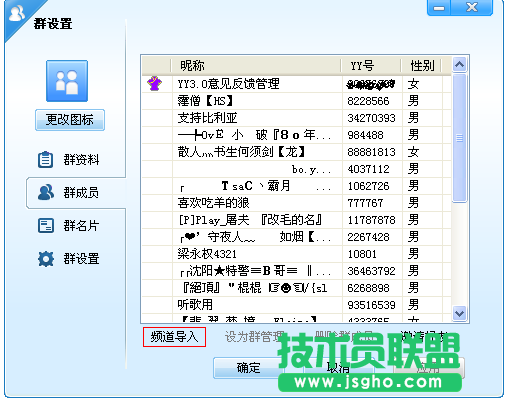This screenshot has height=398, width=505.
Task: Click YY号 cell 93516539
Action: (x=371, y=305)
